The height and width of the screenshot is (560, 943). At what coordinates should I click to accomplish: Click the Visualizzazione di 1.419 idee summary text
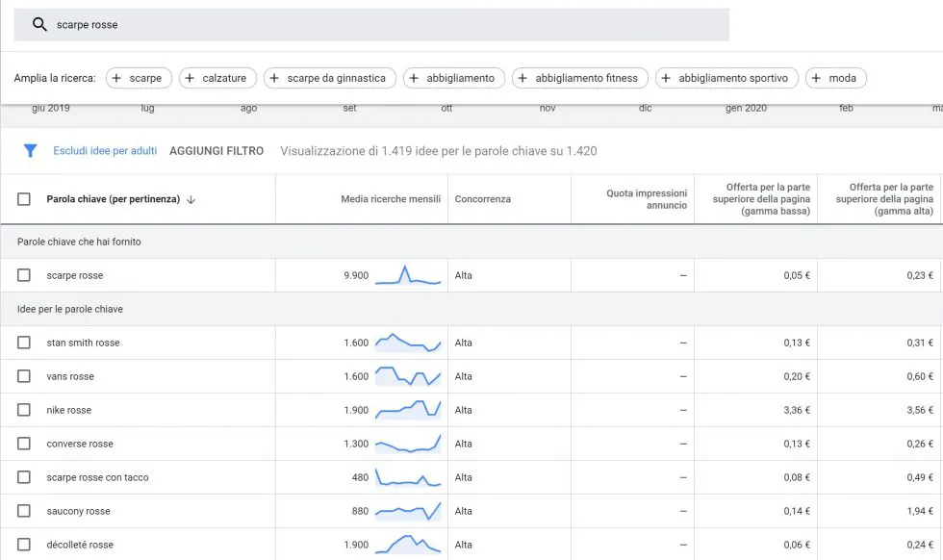439,151
